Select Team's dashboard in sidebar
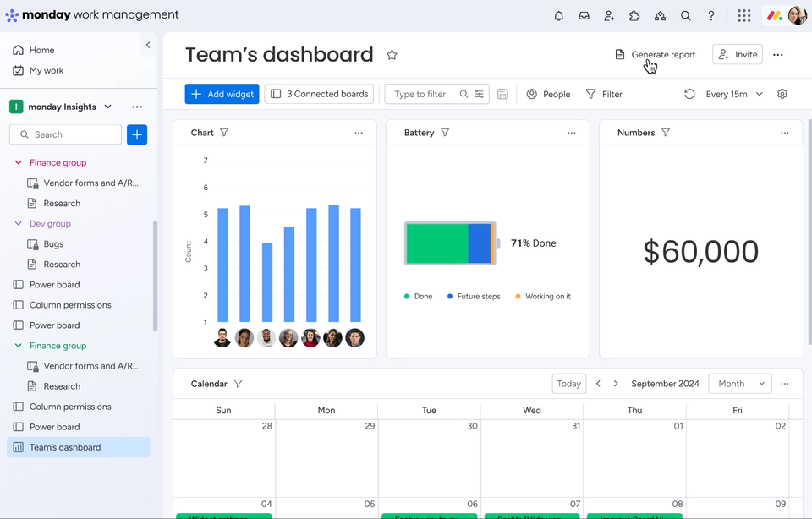Viewport: 812px width, 519px height. (x=78, y=448)
